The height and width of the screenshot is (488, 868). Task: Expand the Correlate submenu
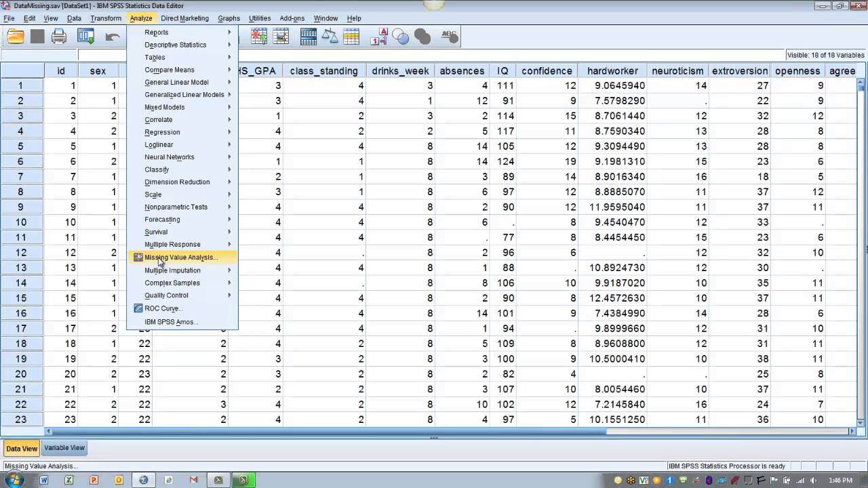point(182,120)
